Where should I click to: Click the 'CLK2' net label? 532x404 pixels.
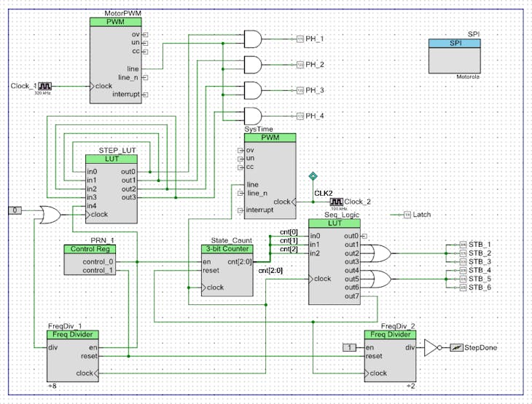[x=324, y=194]
